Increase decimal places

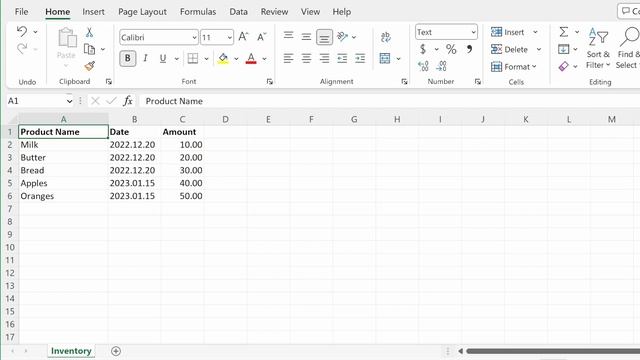click(424, 66)
